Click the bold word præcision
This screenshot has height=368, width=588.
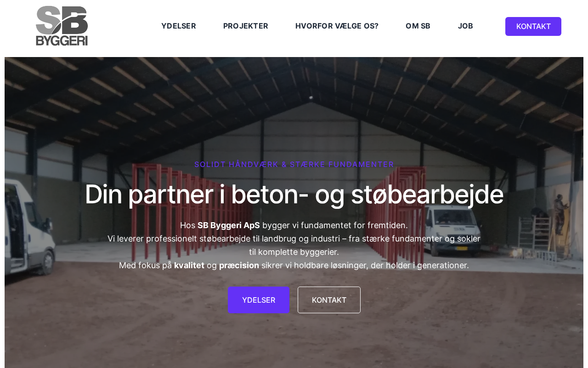(239, 265)
